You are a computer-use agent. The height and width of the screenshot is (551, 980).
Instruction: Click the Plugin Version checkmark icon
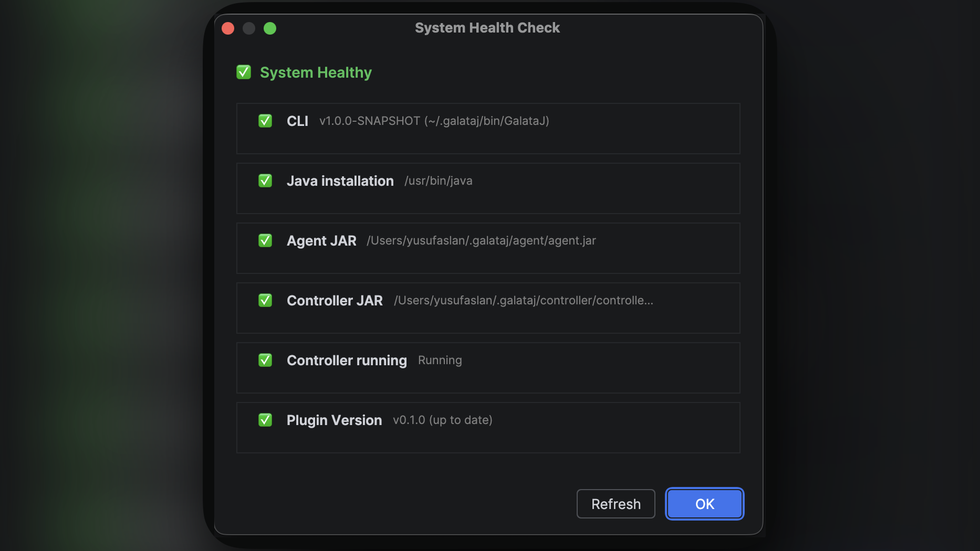tap(265, 420)
